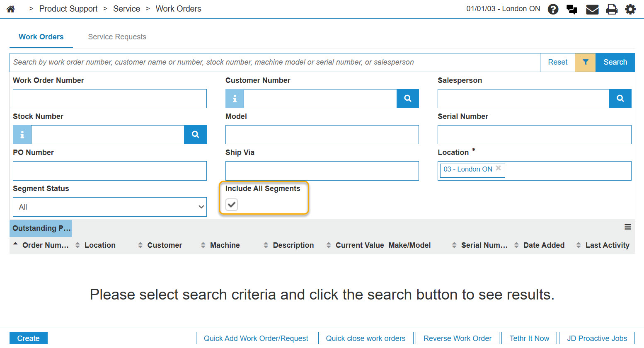Remove the 03 - London ON location tag
Image resolution: width=644 pixels, height=348 pixels.
[x=499, y=168]
